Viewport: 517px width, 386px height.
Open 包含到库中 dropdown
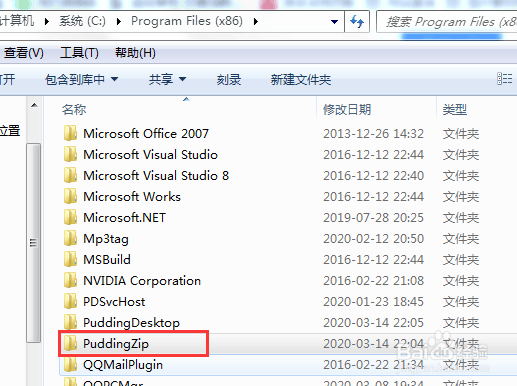[x=82, y=79]
